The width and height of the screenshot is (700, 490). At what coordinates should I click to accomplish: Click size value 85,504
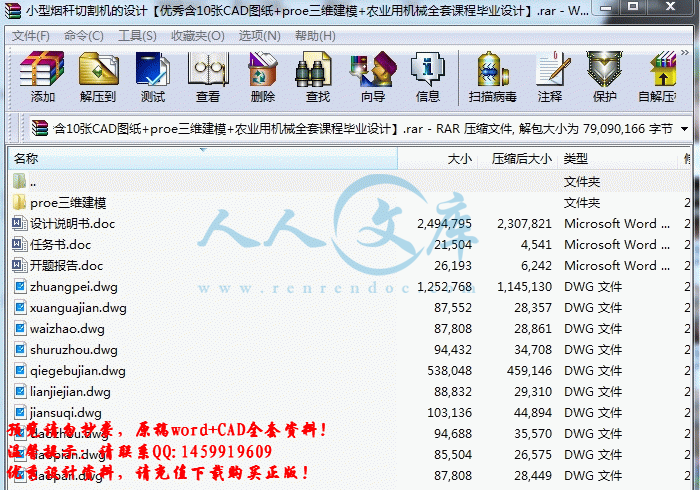click(453, 454)
